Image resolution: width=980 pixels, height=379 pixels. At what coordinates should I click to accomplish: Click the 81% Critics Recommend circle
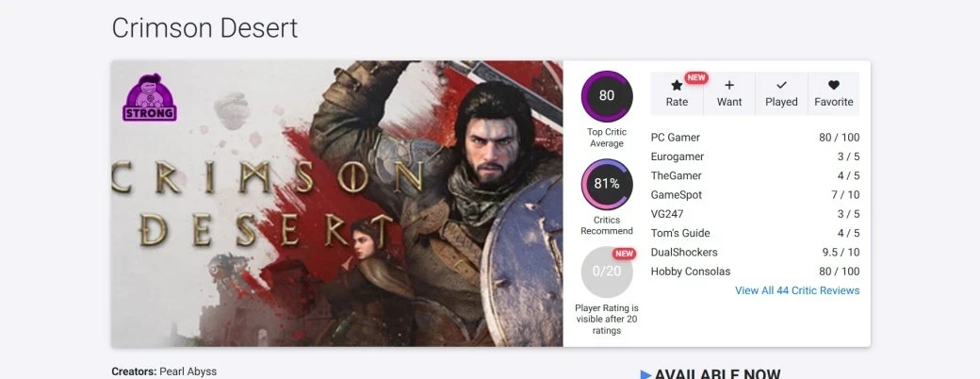click(607, 184)
